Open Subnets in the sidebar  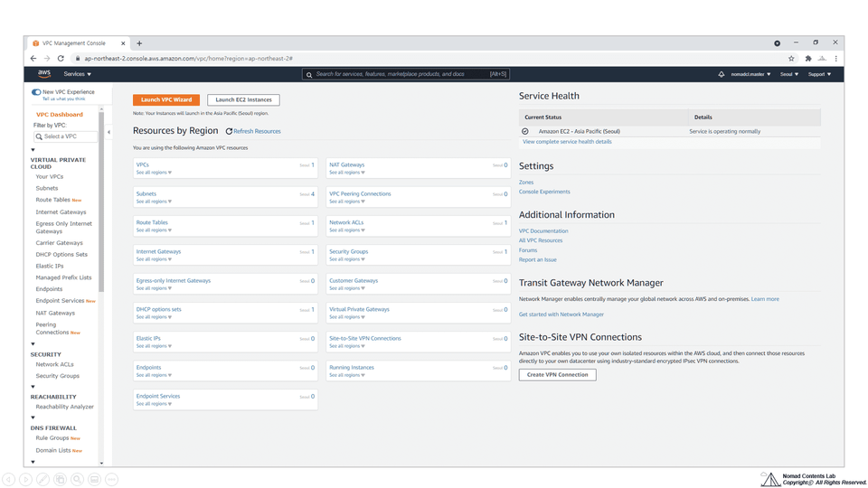tap(46, 188)
